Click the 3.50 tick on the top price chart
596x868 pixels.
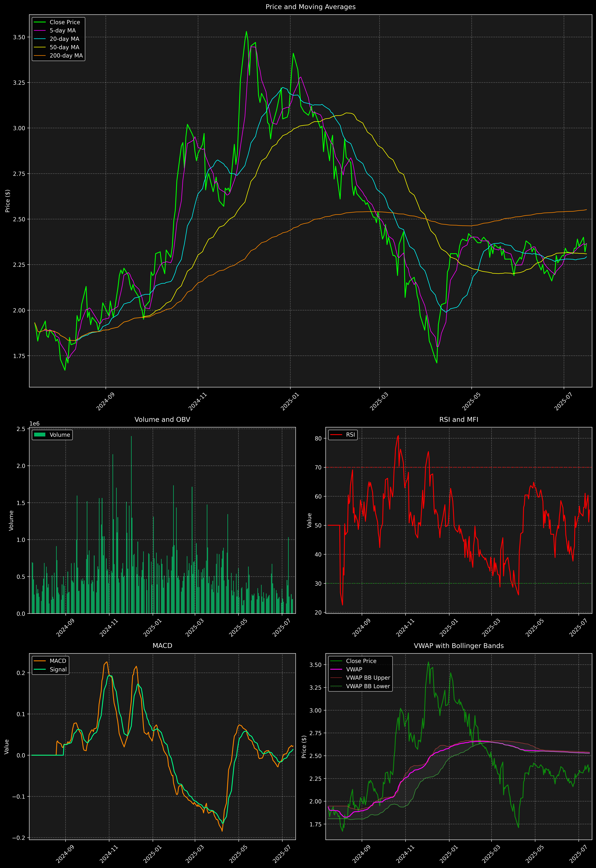click(x=19, y=37)
